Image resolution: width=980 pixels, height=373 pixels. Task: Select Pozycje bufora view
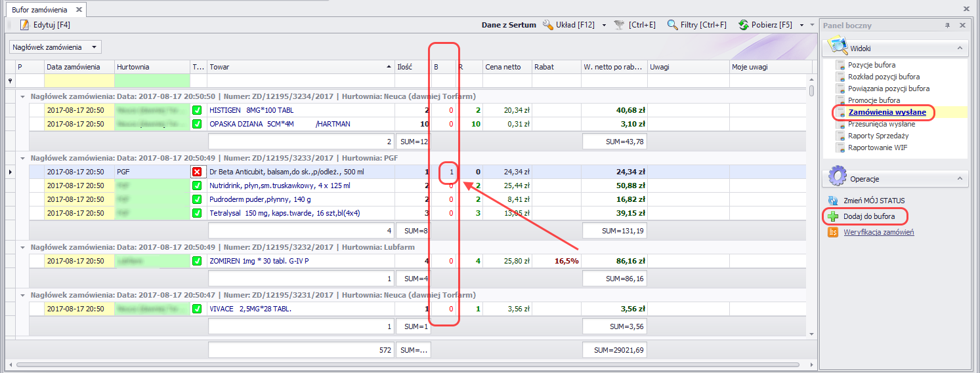pyautogui.click(x=871, y=65)
